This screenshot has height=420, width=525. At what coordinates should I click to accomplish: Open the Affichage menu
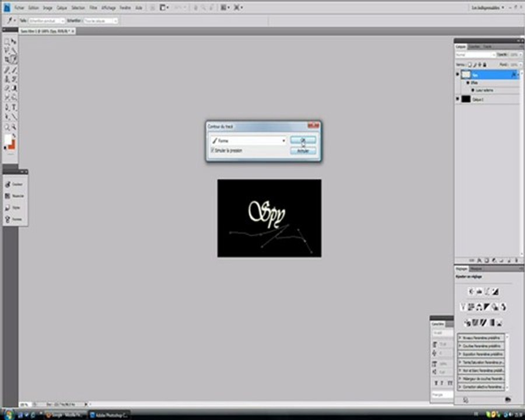click(108, 8)
